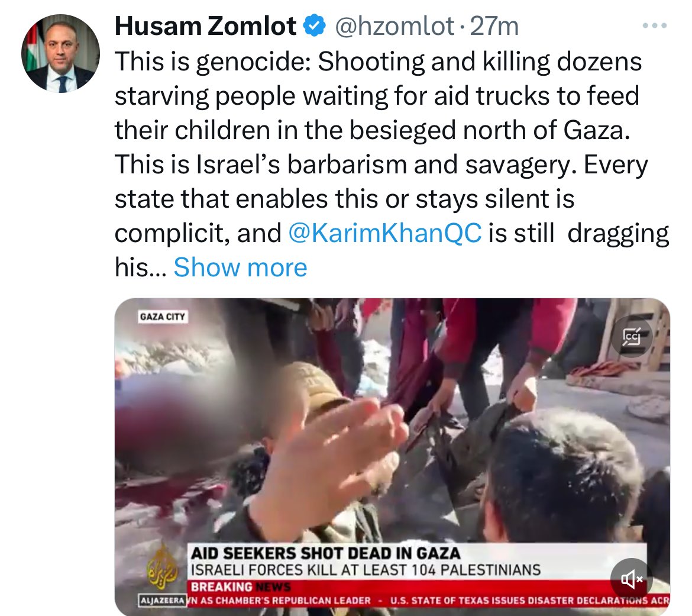Click the truncated "his..." text
This screenshot has height=616, width=692.
point(141,267)
